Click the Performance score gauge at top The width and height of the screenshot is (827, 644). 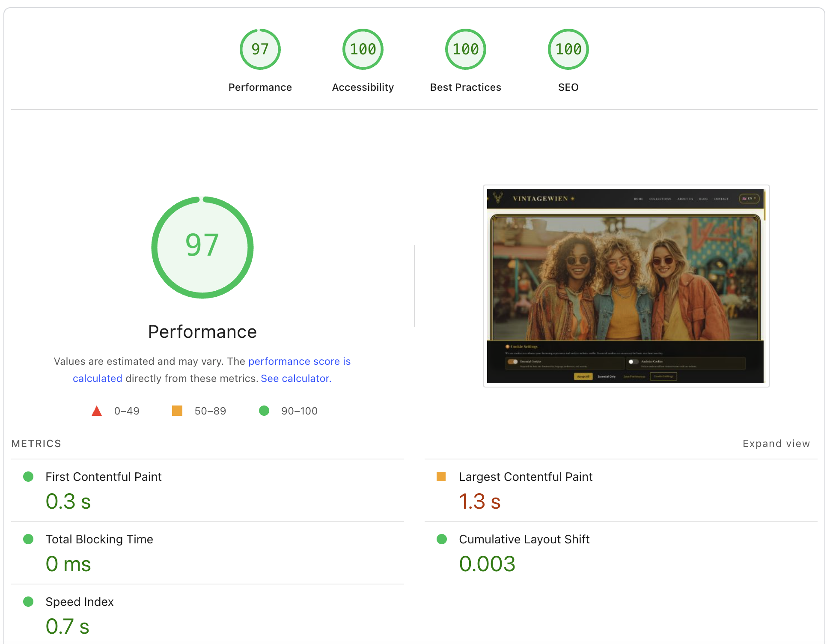tap(260, 49)
